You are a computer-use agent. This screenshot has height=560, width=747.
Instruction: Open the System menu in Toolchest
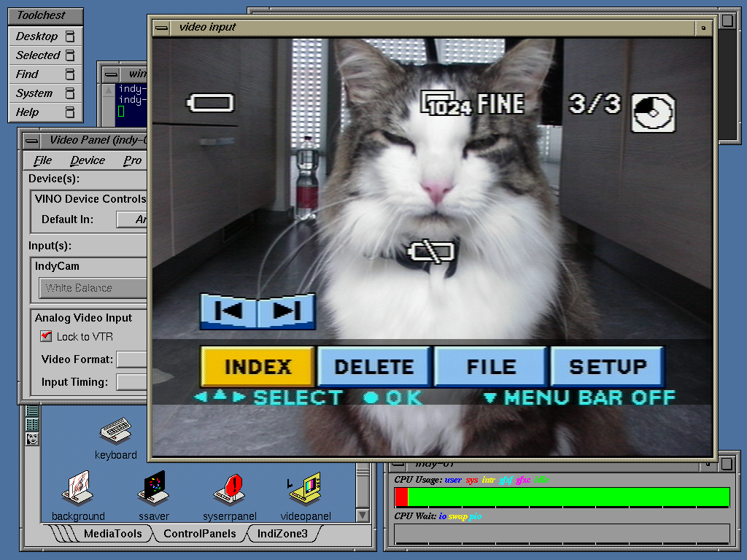tap(45, 93)
